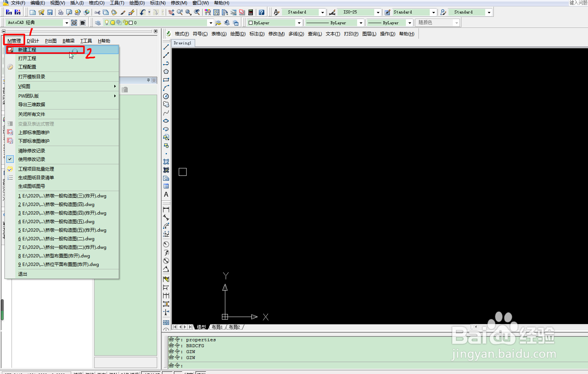
Task: Click 工程配置 menu entry
Action: [62, 67]
